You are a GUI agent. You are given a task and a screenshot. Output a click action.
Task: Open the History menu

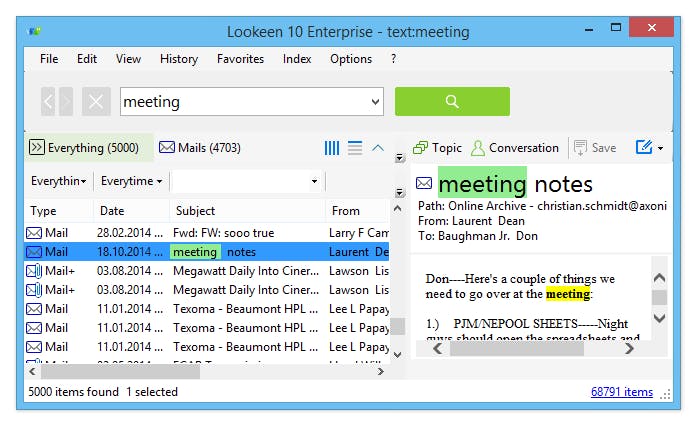click(x=179, y=59)
